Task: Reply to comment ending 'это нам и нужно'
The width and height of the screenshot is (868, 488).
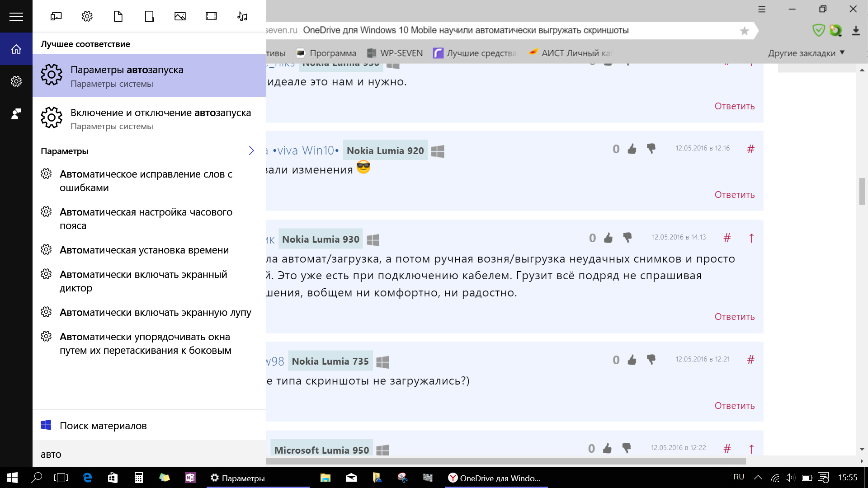Action: pyautogui.click(x=735, y=106)
